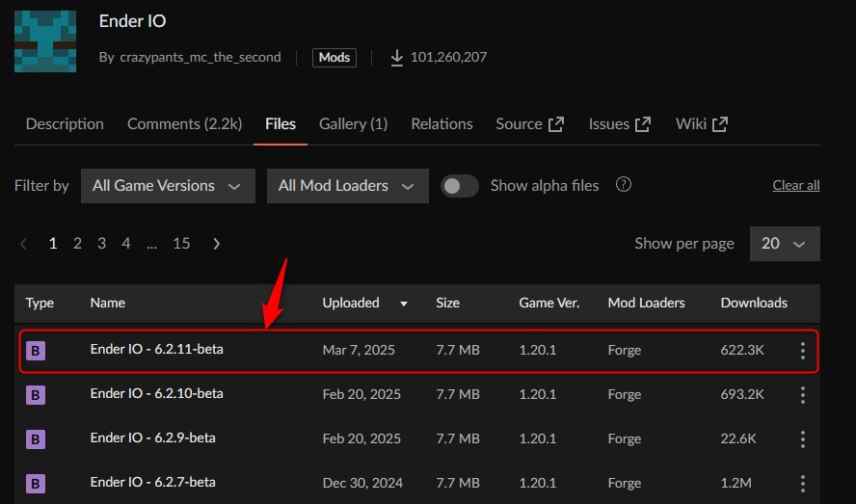Click the 693.2K downloads value
The image size is (856, 504).
[742, 394]
